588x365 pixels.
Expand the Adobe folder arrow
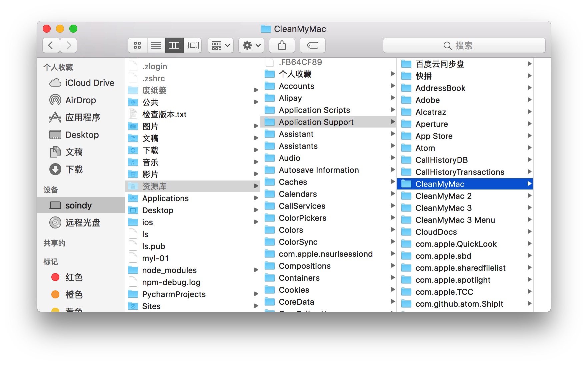tap(529, 100)
